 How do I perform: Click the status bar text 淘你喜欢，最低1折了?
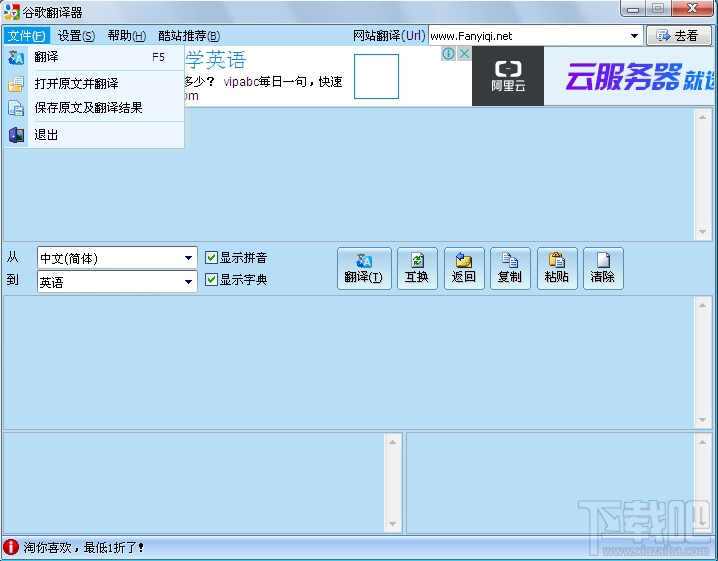click(x=84, y=547)
